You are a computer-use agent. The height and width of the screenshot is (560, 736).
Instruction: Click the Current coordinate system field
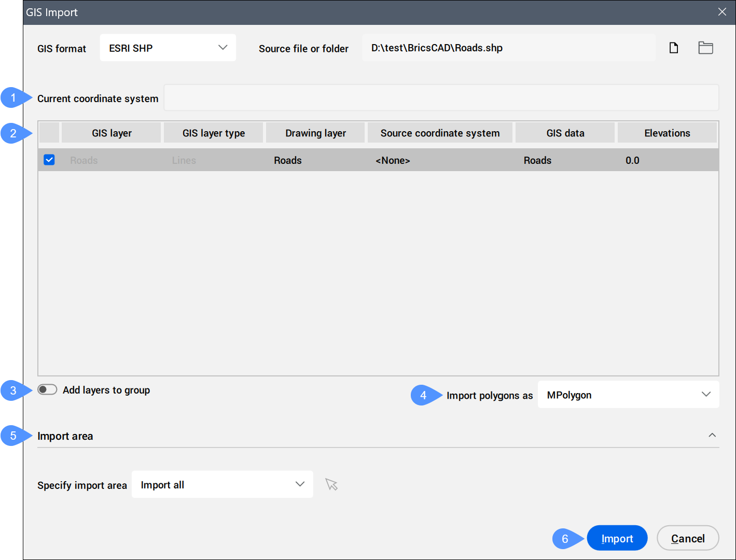(x=441, y=98)
